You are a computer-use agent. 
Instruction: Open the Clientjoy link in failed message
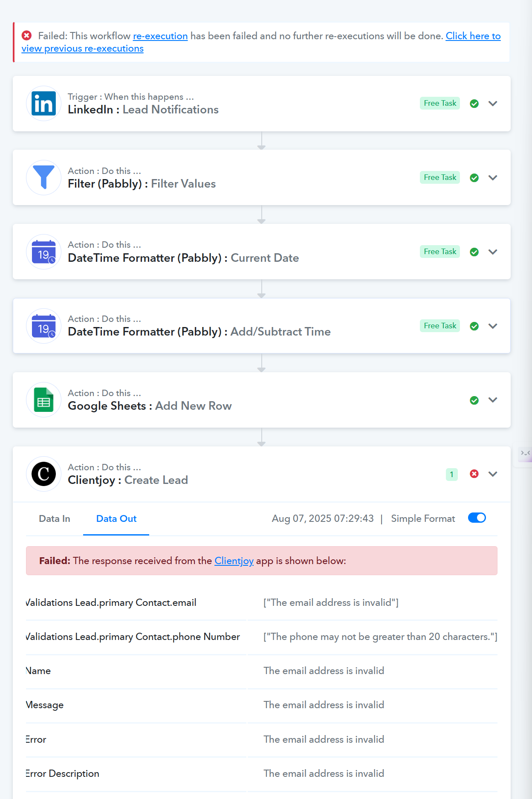(234, 561)
